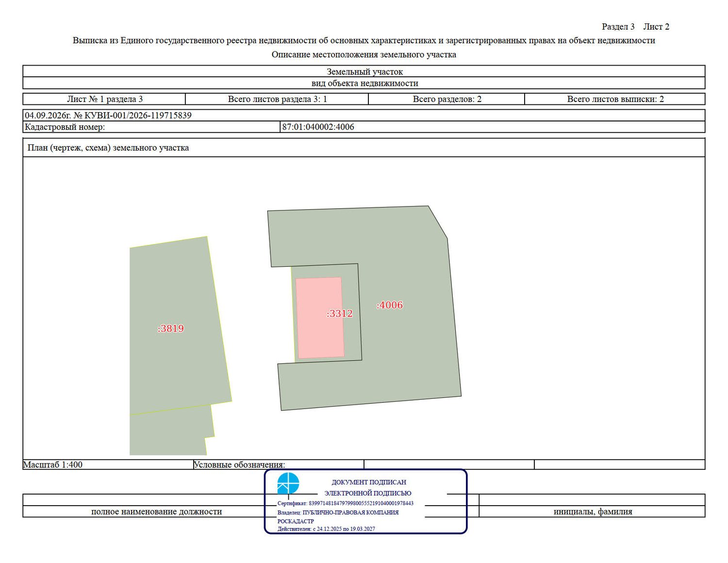Click the "Масштаб 1:400" scale text
Image resolution: width=728 pixels, height=563 pixels.
53,465
